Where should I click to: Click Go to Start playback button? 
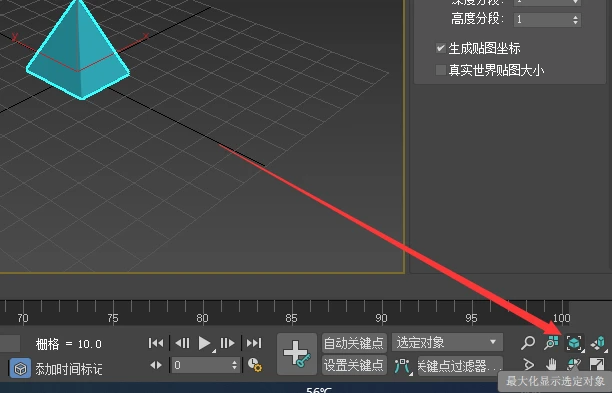[x=156, y=343]
